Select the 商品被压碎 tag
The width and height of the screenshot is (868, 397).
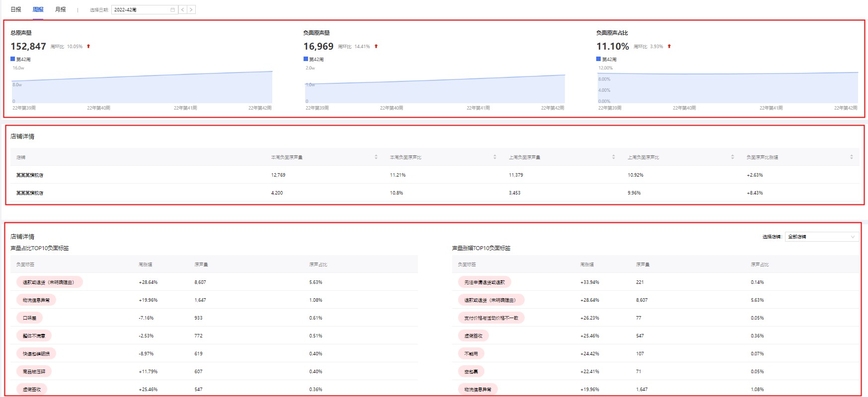[x=34, y=371]
